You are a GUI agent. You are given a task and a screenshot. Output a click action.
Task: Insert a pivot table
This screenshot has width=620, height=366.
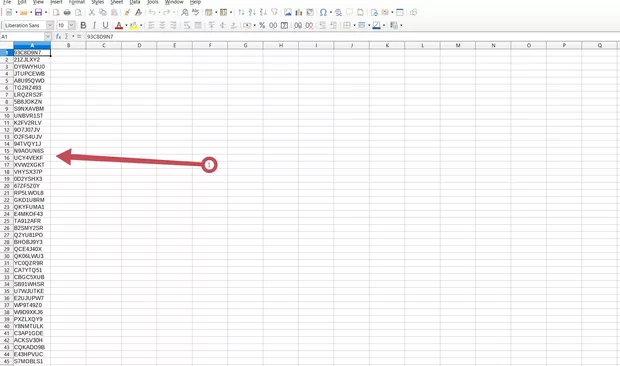[x=310, y=13]
